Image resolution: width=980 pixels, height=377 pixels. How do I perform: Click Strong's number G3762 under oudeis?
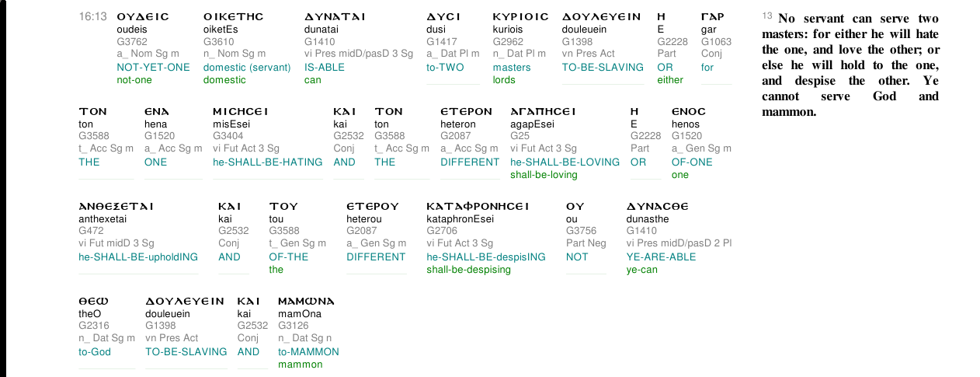[132, 41]
